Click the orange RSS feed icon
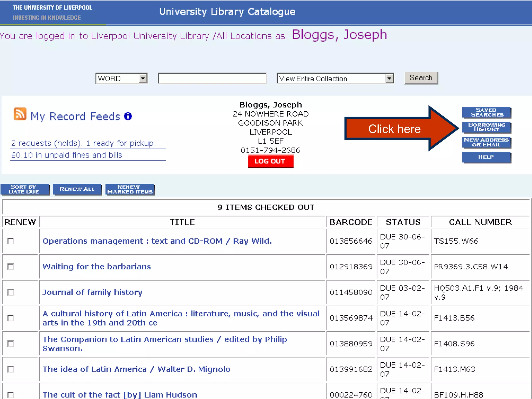 coord(20,114)
